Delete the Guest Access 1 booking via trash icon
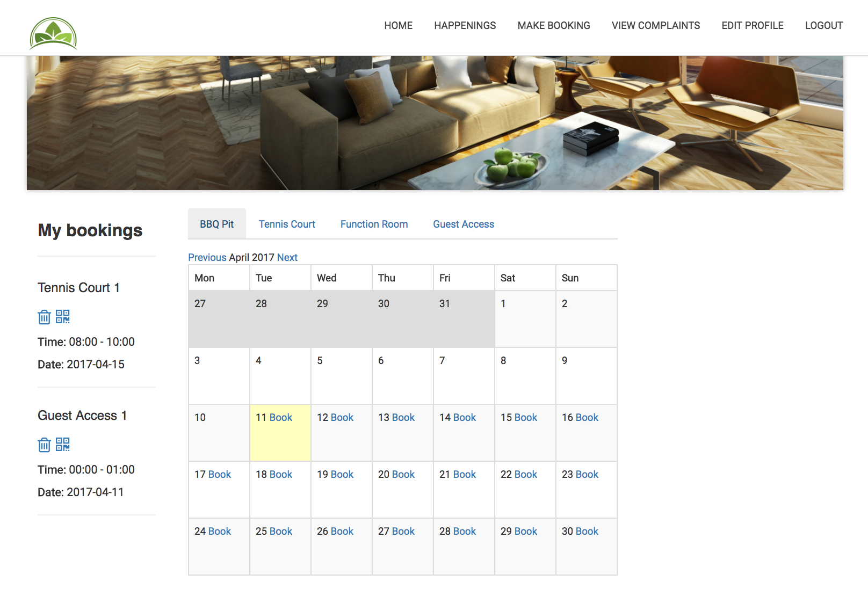868x596 pixels. point(44,445)
